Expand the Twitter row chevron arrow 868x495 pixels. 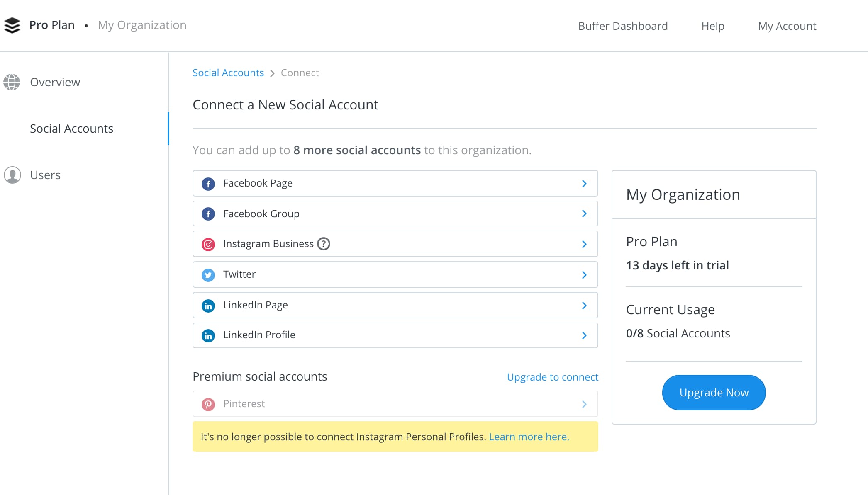pyautogui.click(x=584, y=275)
